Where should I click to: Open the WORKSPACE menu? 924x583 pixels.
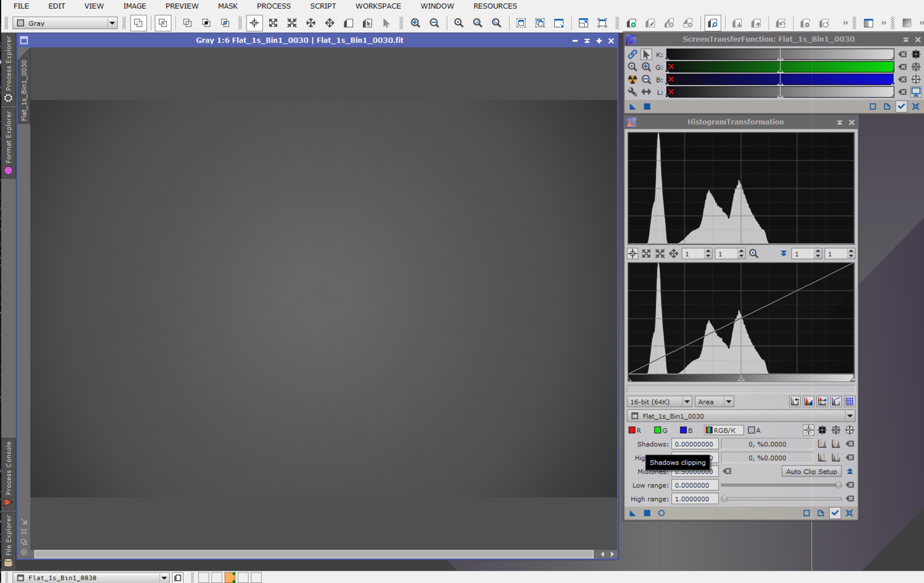(378, 6)
